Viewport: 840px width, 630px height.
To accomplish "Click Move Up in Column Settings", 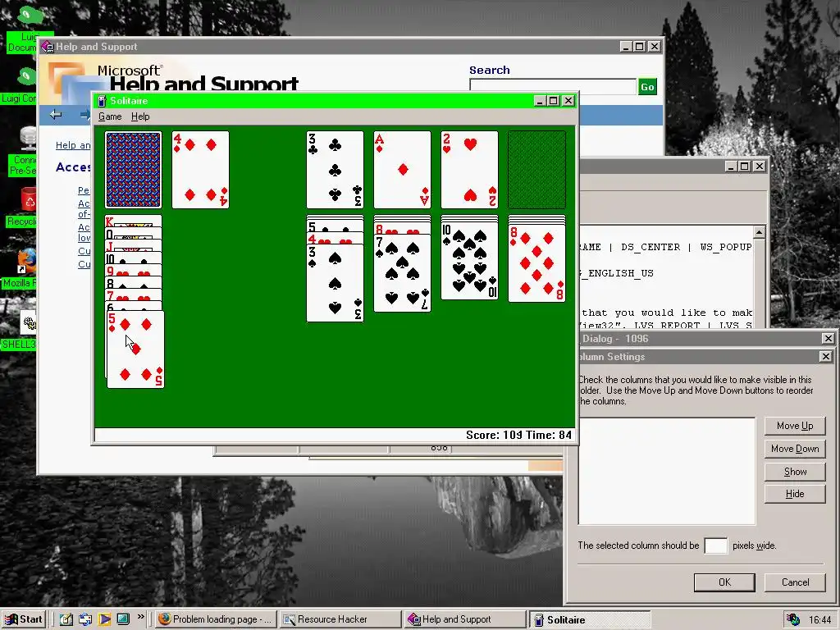I will [794, 426].
